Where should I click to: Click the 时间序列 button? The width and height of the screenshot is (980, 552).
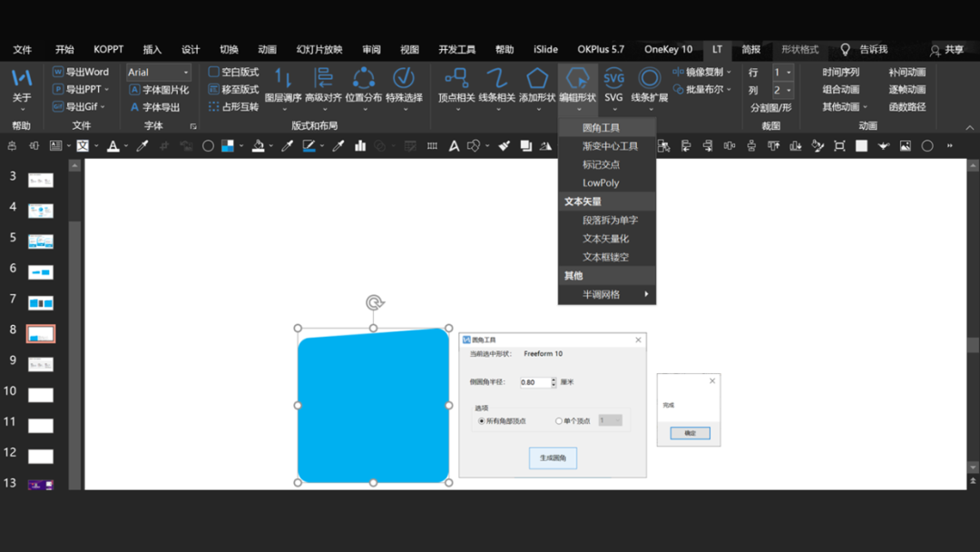pos(840,72)
